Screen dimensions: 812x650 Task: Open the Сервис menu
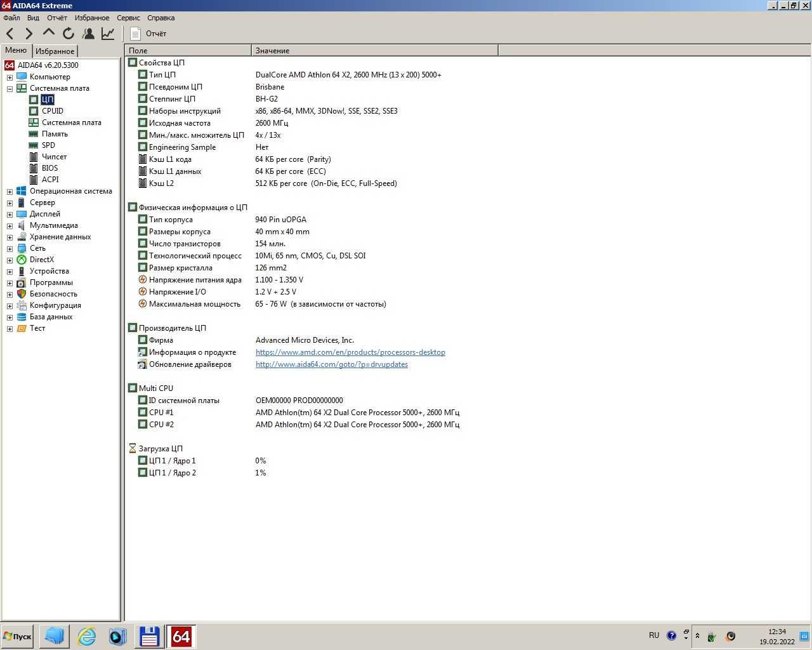pos(128,18)
